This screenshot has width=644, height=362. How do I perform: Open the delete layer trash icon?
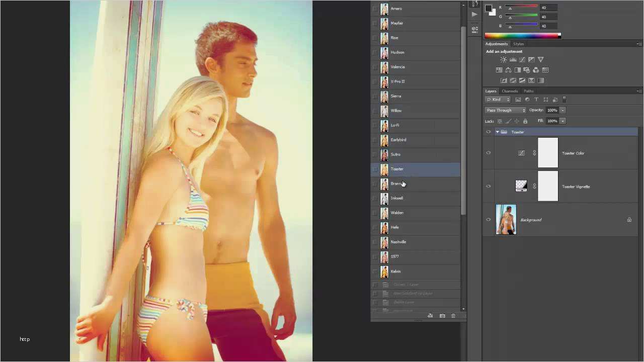(x=452, y=316)
